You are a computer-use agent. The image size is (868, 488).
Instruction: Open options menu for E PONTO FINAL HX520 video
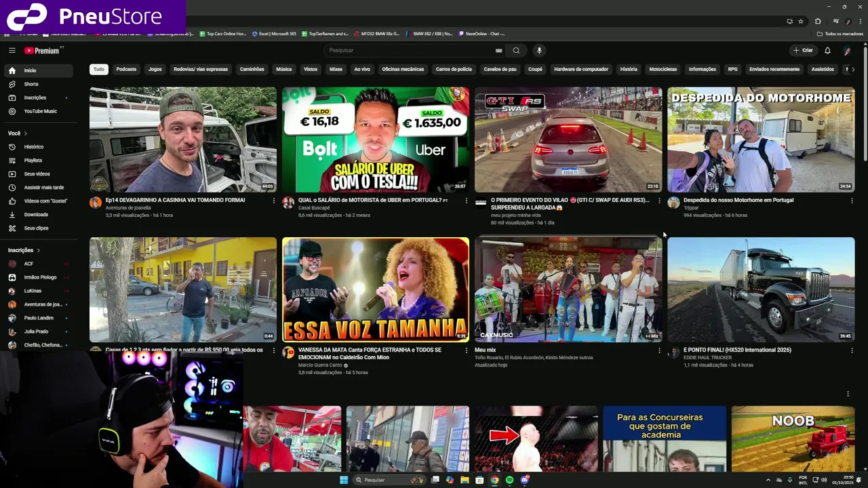[x=852, y=350]
